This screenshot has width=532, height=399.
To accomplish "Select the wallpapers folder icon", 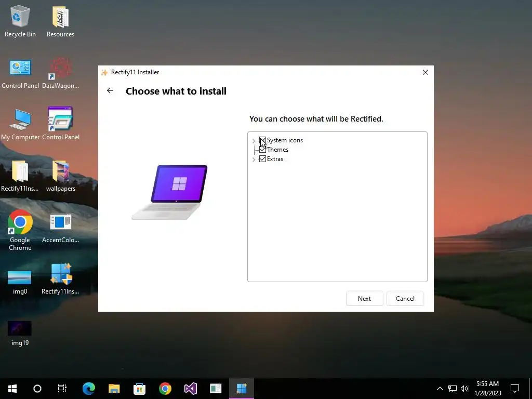I will 60,176.
